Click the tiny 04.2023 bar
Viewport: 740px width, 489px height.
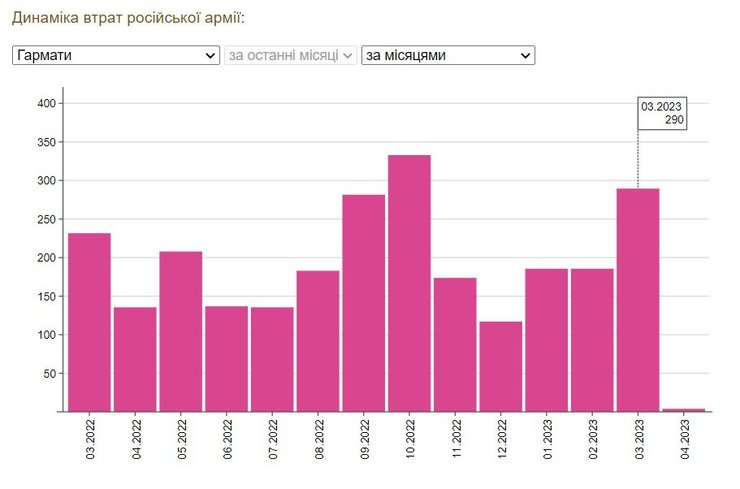click(x=684, y=409)
